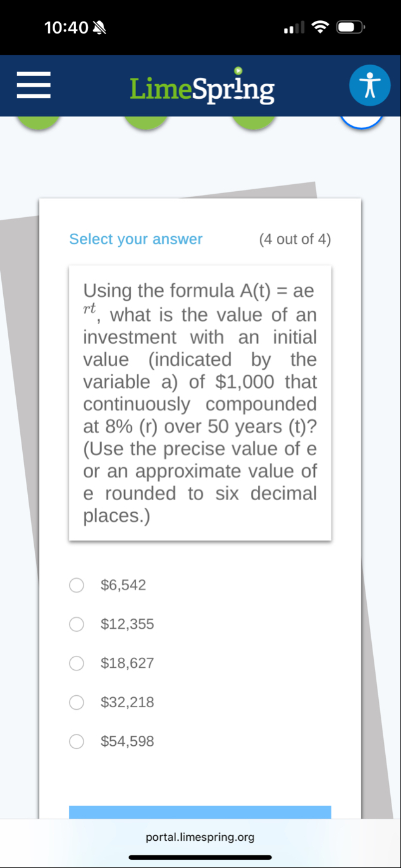Tap the Wi-Fi icon in the status bar
Image resolution: width=401 pixels, height=868 pixels.
[x=320, y=27]
